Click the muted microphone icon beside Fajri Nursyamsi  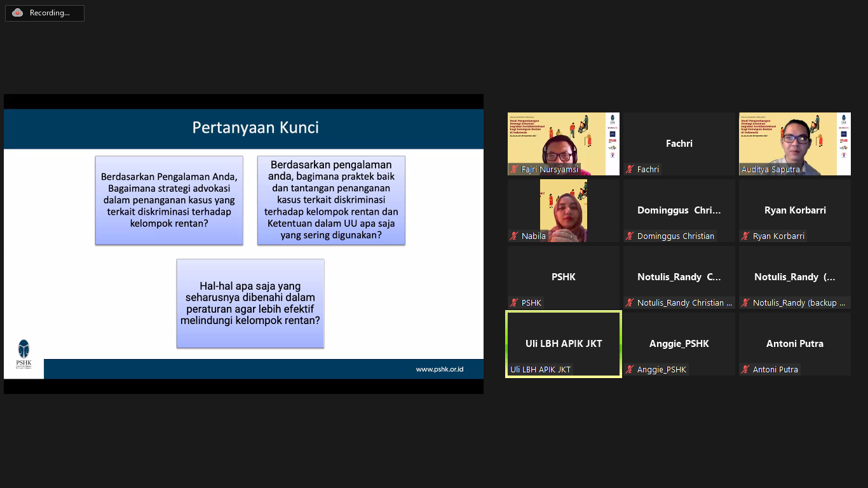513,170
